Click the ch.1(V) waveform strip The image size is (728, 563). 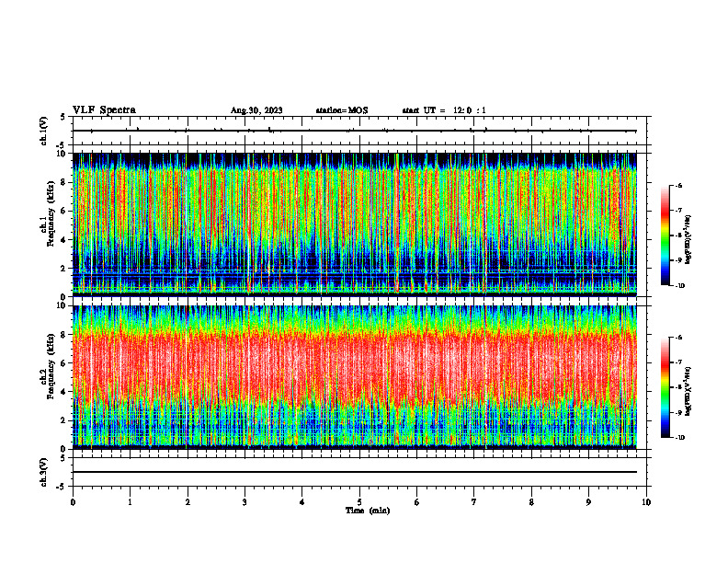click(359, 131)
